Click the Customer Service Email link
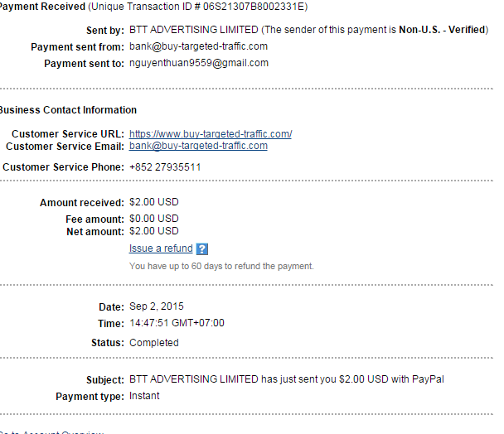The image size is (504, 434). [198, 146]
